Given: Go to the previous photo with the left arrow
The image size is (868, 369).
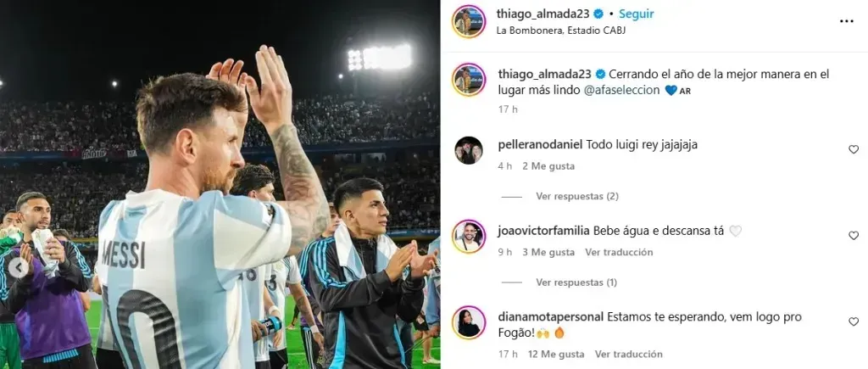Looking at the screenshot, I should (x=19, y=267).
